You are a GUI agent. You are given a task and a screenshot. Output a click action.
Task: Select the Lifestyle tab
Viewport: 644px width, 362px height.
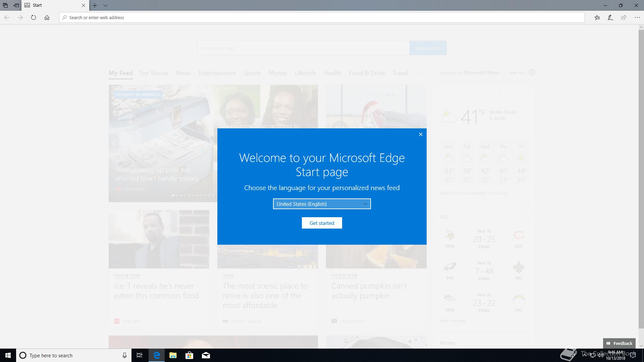305,73
